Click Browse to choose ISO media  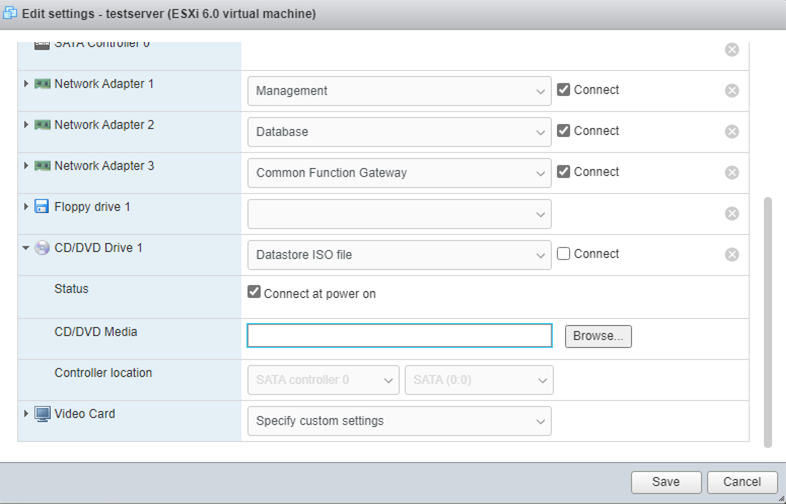click(598, 336)
